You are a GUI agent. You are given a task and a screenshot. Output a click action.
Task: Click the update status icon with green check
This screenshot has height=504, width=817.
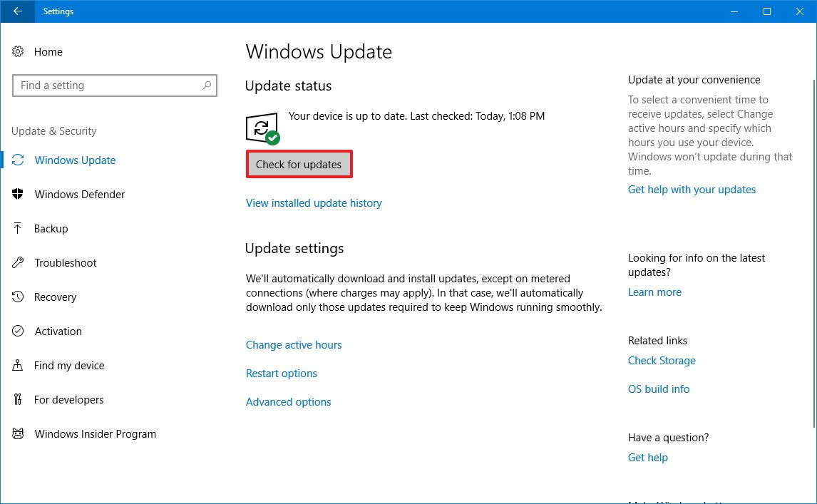coord(262,128)
